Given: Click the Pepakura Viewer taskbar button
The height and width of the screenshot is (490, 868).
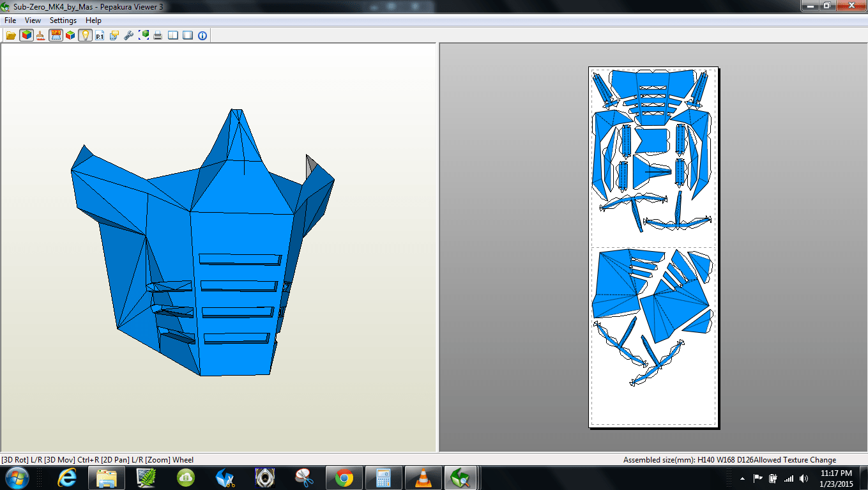Looking at the screenshot, I should 461,477.
